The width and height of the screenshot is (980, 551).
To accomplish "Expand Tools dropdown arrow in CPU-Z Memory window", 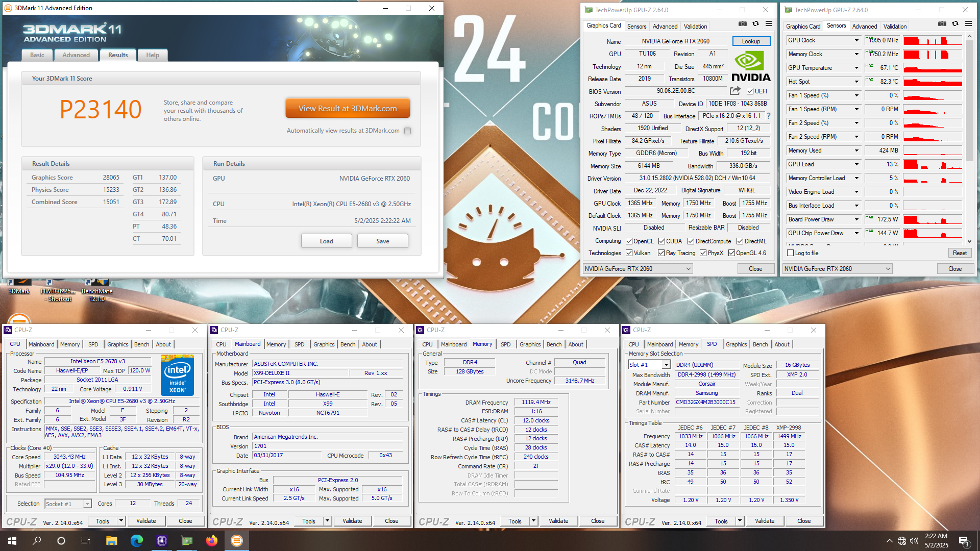I will pos(533,521).
